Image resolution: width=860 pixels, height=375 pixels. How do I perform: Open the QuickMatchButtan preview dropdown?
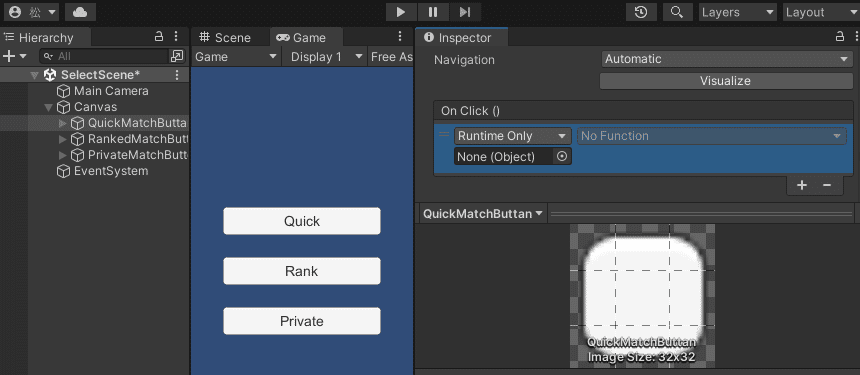pos(483,214)
